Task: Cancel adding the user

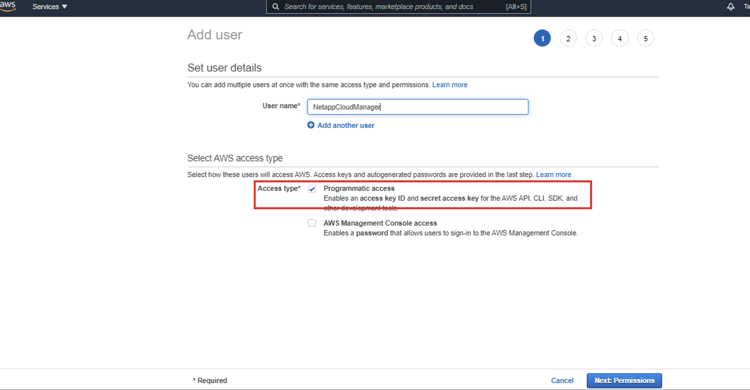Action: tap(562, 380)
